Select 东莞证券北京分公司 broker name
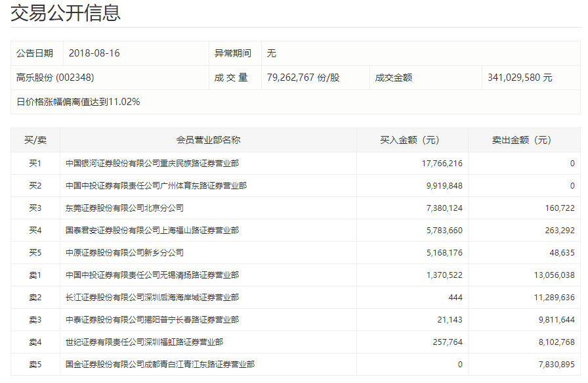Viewport: 588px width, 383px height. coord(125,208)
